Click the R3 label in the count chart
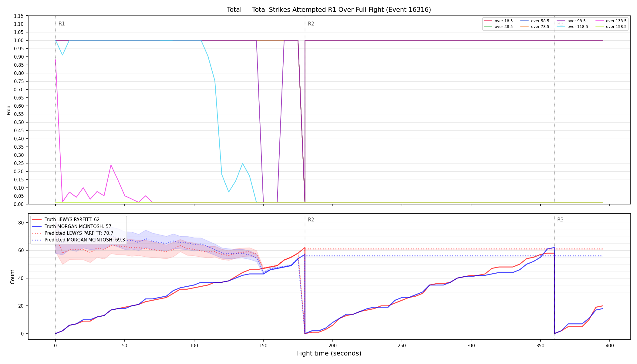The image size is (637, 364). pyautogui.click(x=560, y=220)
